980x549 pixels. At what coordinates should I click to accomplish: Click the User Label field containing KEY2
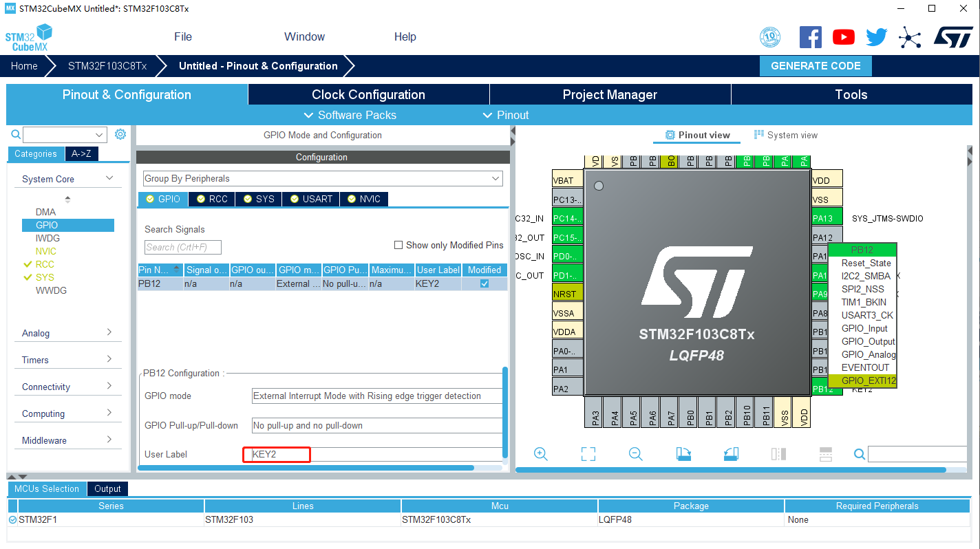coord(377,454)
